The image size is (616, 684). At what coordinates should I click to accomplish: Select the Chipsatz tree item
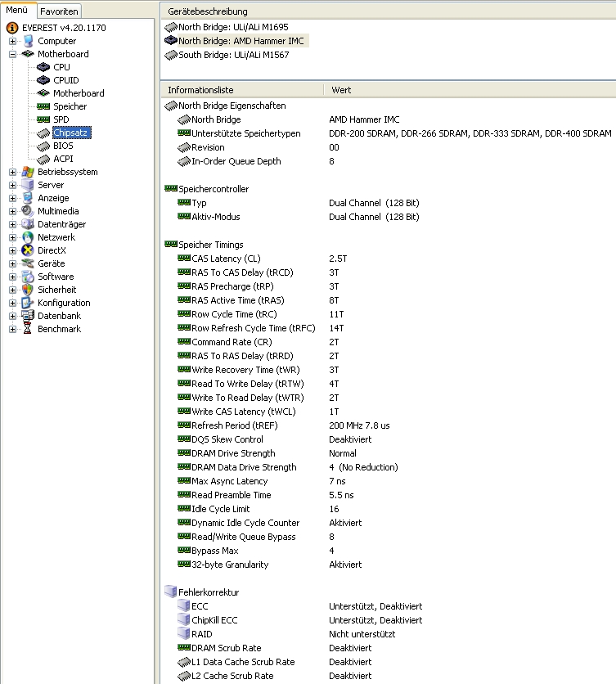(72, 133)
